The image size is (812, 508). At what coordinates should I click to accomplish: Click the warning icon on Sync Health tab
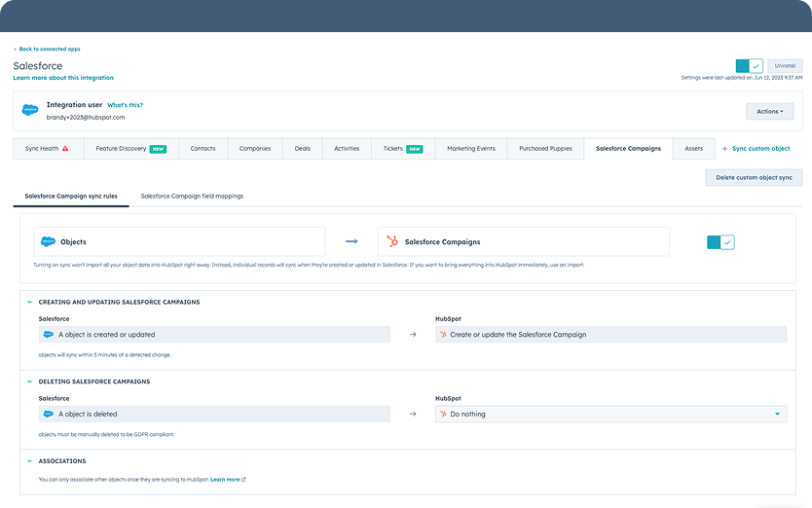click(65, 149)
